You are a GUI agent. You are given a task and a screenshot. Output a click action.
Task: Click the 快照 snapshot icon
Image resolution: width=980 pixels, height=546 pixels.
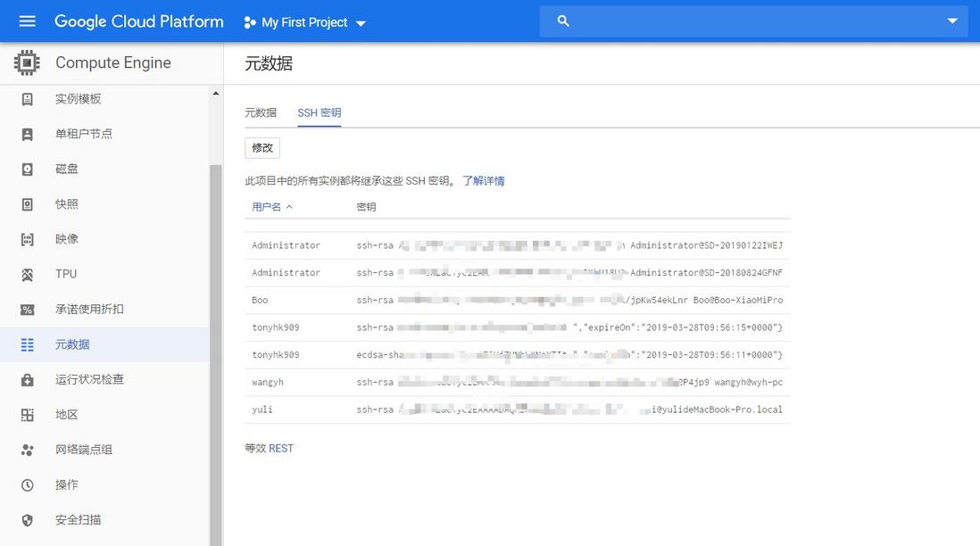point(28,204)
